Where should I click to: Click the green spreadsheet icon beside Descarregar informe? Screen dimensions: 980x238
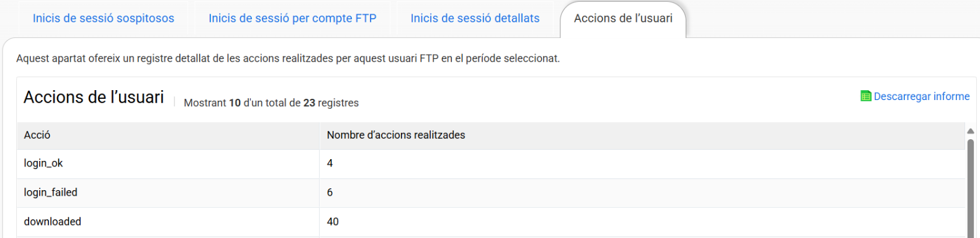[866, 96]
